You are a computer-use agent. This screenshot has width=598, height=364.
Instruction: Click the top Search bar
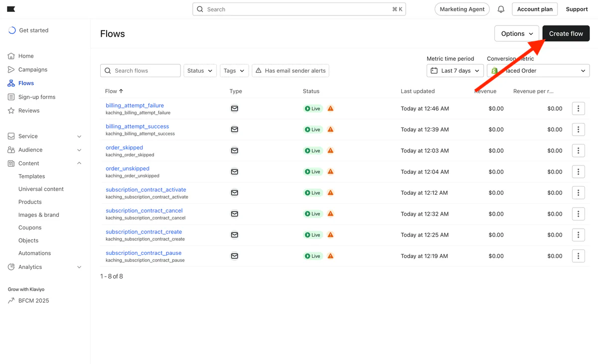click(299, 9)
